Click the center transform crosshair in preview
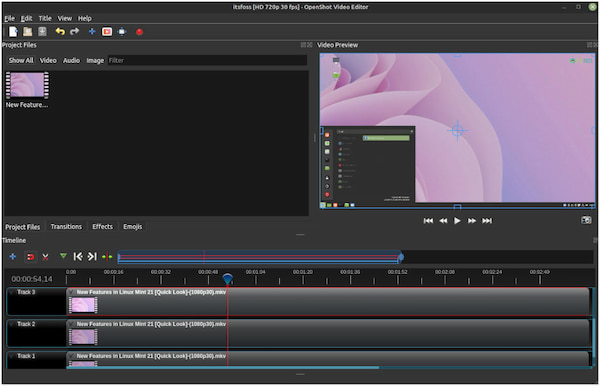600x386 pixels. [x=458, y=131]
